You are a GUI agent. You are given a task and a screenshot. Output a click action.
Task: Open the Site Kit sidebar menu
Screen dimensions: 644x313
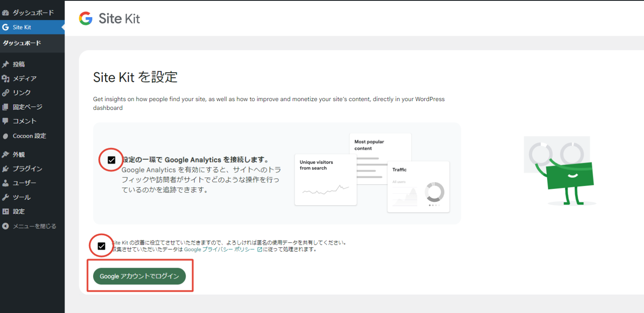tap(32, 27)
